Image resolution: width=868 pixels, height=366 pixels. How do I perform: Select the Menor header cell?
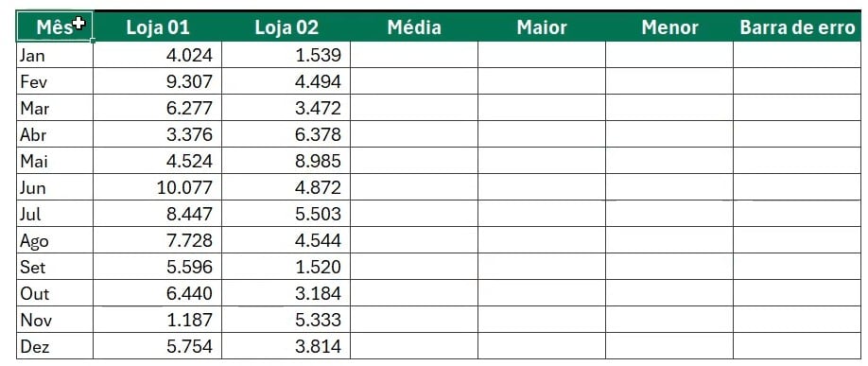669,26
